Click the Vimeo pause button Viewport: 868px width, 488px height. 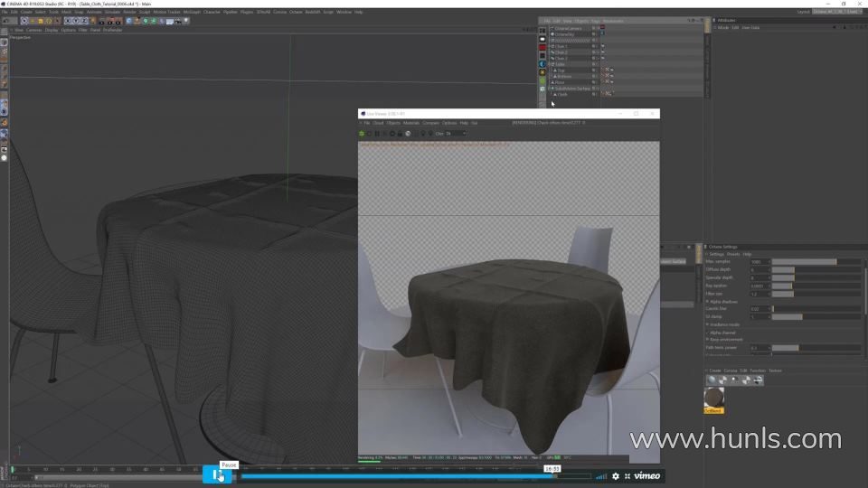[x=216, y=475]
